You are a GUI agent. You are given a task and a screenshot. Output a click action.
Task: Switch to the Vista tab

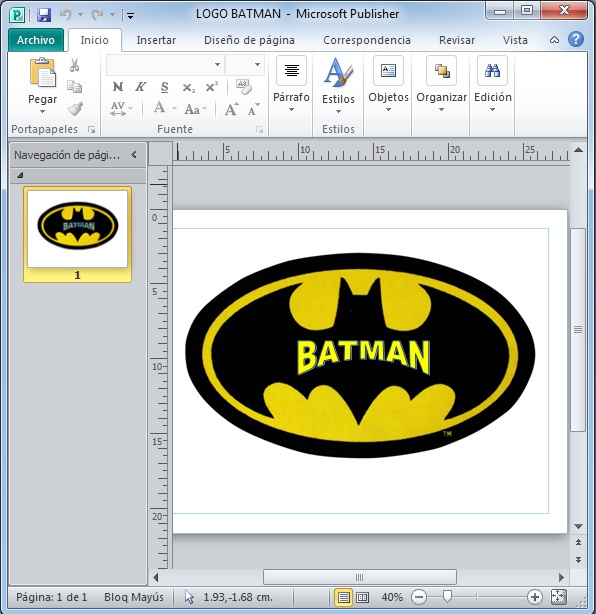[x=515, y=40]
